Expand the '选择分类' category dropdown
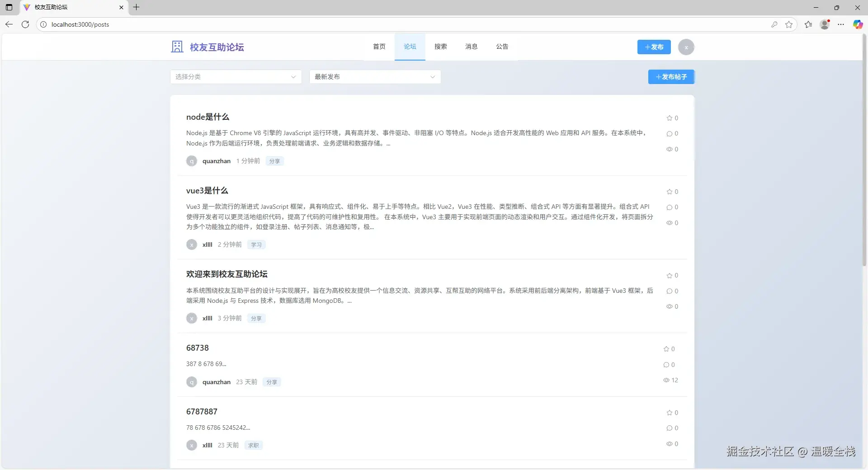The width and height of the screenshot is (868, 470). click(x=236, y=77)
